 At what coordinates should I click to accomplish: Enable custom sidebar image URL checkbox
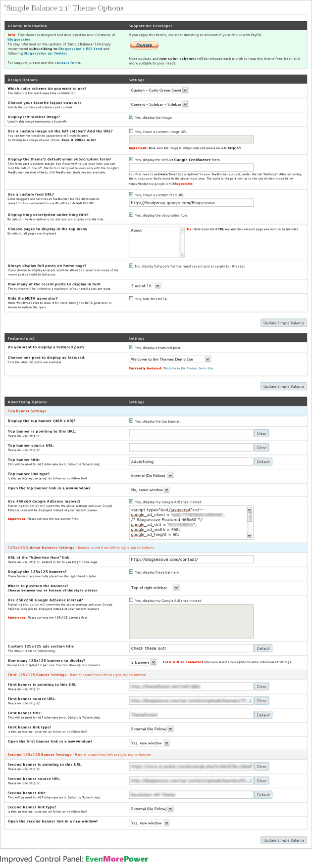click(x=131, y=132)
